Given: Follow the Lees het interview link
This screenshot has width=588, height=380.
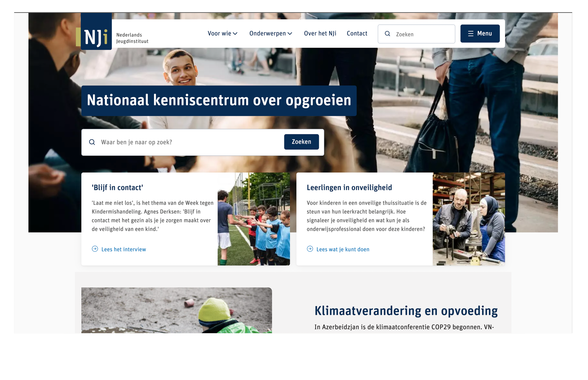Looking at the screenshot, I should (124, 249).
